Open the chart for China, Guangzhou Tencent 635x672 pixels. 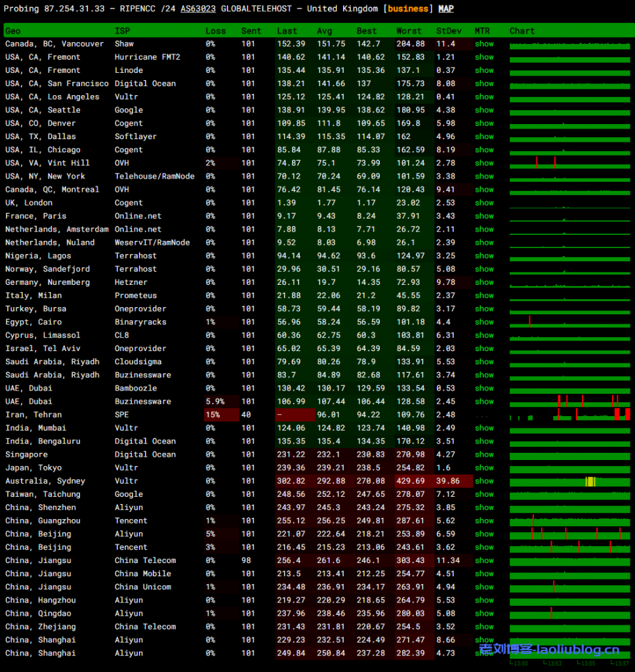[x=569, y=521]
